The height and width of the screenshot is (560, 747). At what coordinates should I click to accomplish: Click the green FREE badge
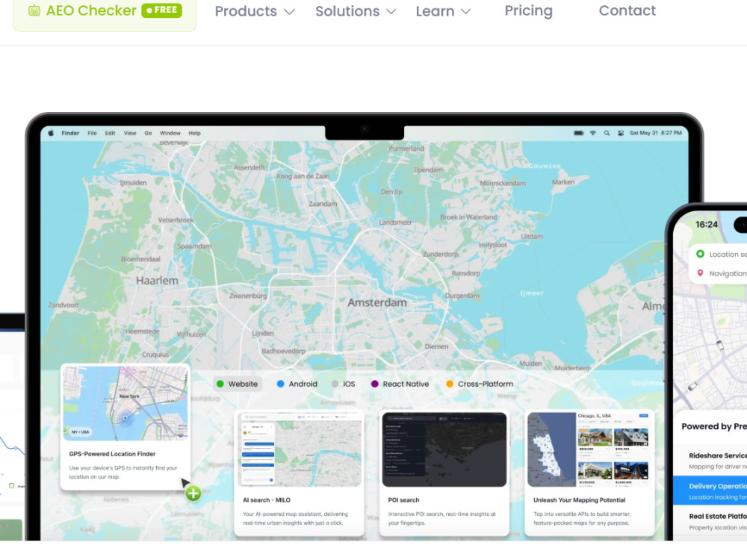pos(161,10)
